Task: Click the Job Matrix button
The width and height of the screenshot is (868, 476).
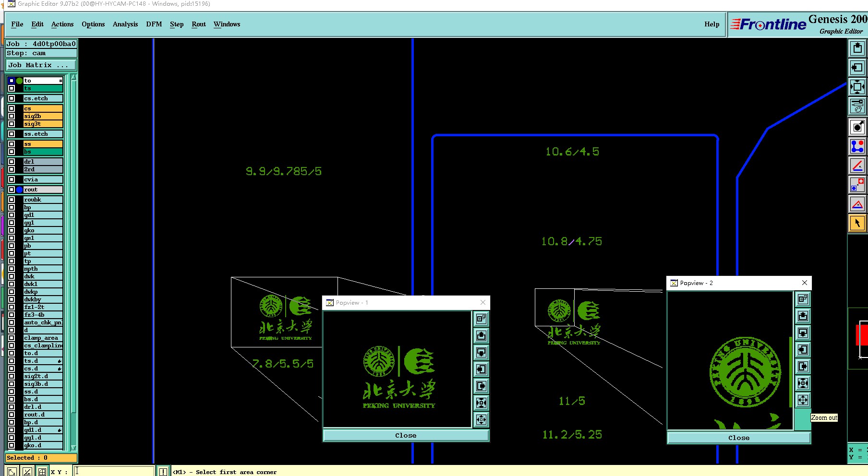Action: [x=41, y=65]
